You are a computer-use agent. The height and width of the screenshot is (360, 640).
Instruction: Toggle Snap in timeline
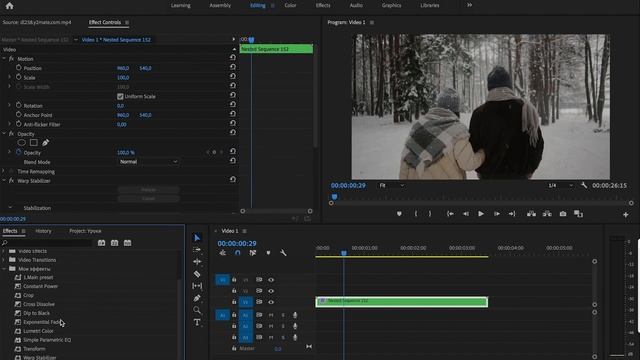tap(238, 253)
